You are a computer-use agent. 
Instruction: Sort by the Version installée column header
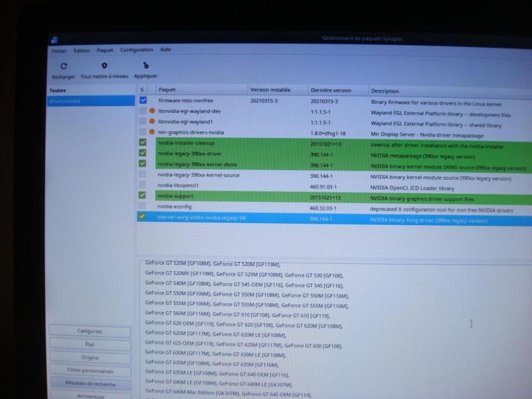coord(278,90)
